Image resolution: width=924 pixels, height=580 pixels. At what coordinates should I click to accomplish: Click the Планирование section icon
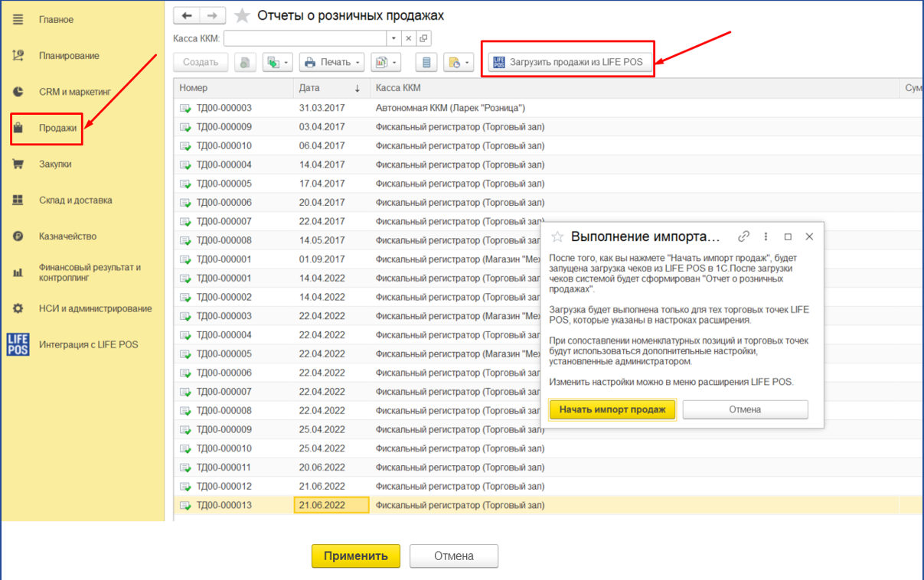click(x=18, y=56)
